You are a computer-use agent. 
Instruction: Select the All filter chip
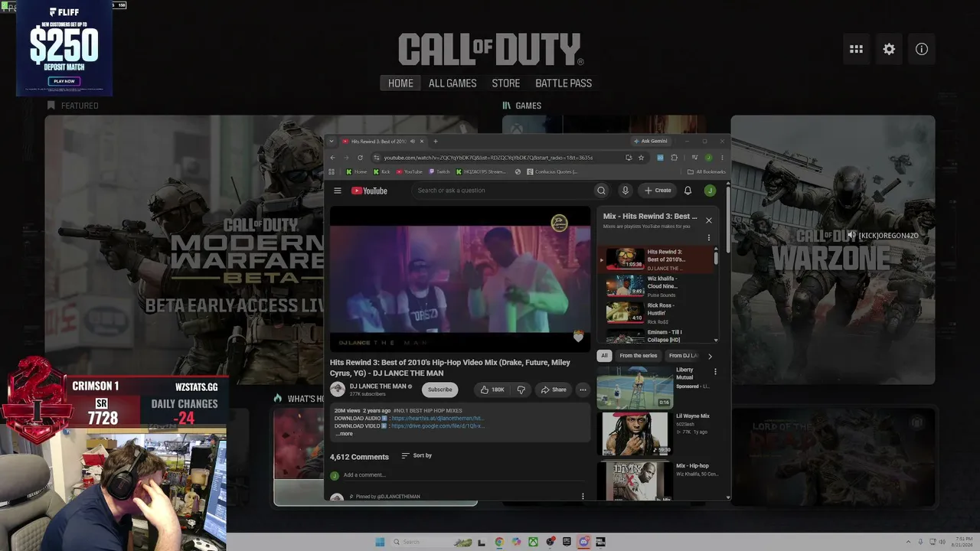[x=604, y=356]
